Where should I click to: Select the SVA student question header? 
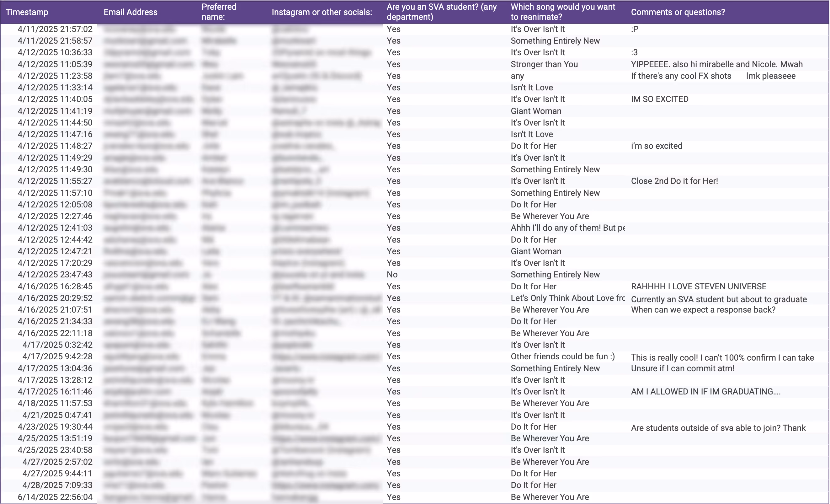[442, 12]
